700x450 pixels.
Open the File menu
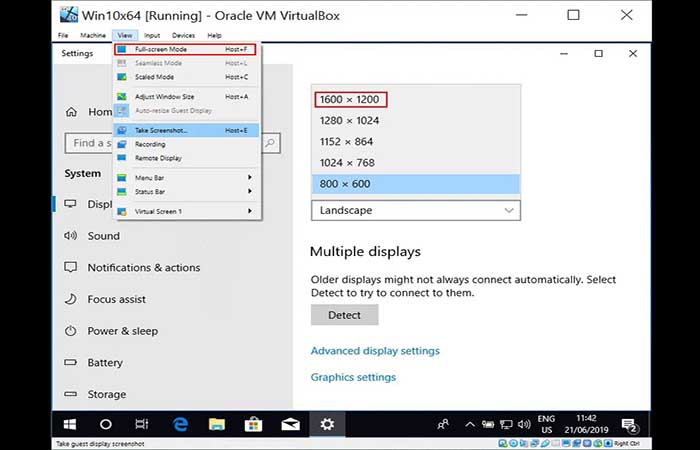63,35
